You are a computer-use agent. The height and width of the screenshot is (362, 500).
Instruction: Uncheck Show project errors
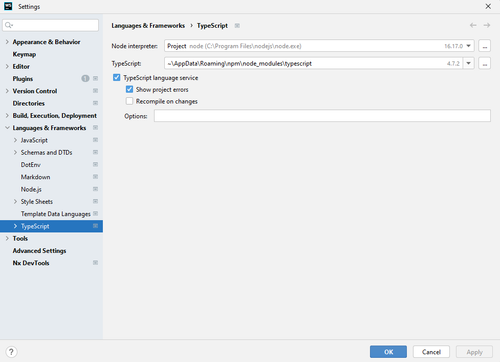point(129,89)
